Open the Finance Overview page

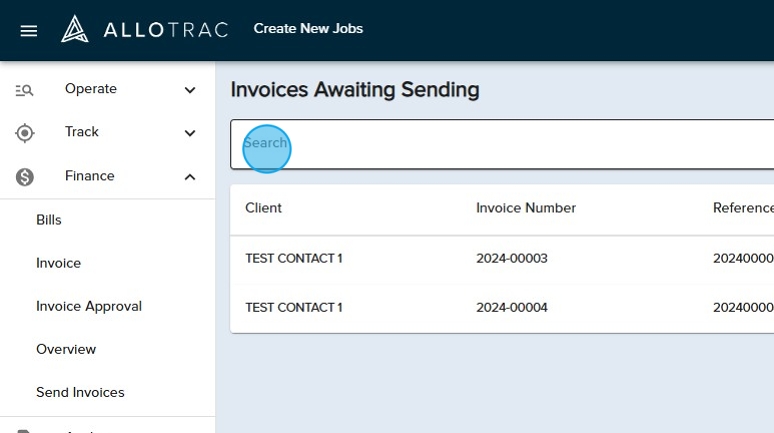point(66,349)
